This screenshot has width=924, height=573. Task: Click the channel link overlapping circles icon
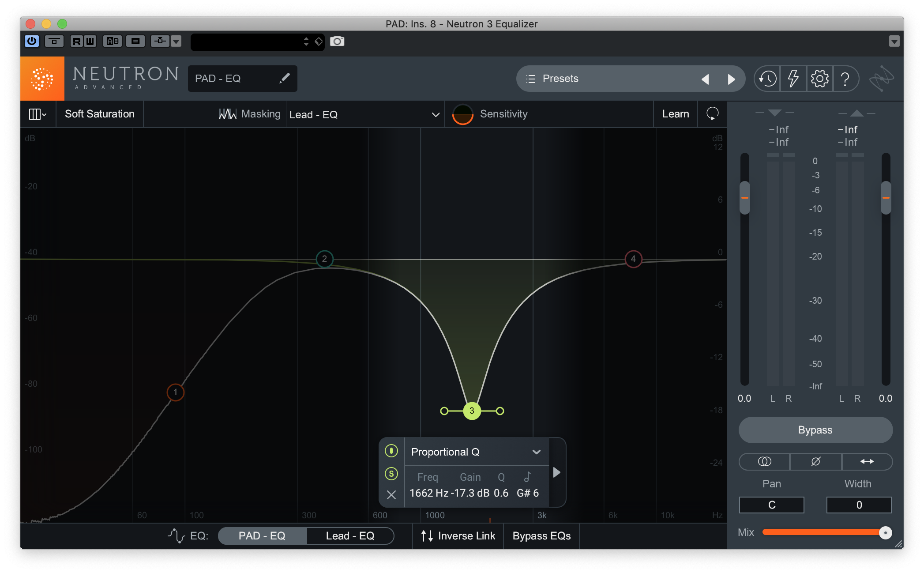(764, 461)
